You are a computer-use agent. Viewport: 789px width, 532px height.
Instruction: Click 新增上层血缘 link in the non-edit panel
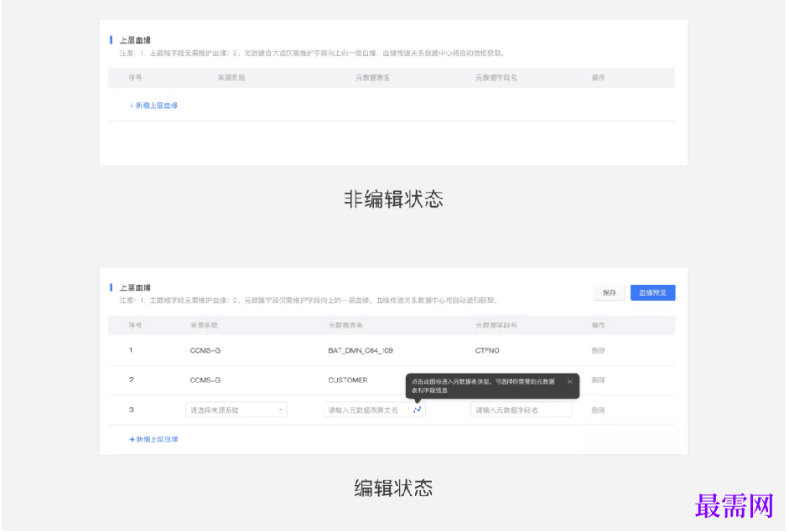(153, 106)
